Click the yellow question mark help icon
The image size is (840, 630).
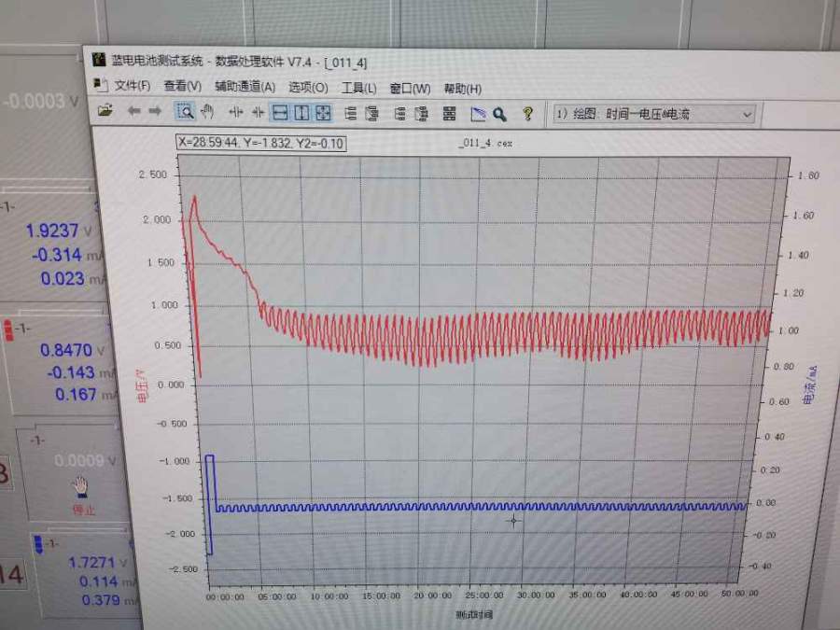(527, 114)
